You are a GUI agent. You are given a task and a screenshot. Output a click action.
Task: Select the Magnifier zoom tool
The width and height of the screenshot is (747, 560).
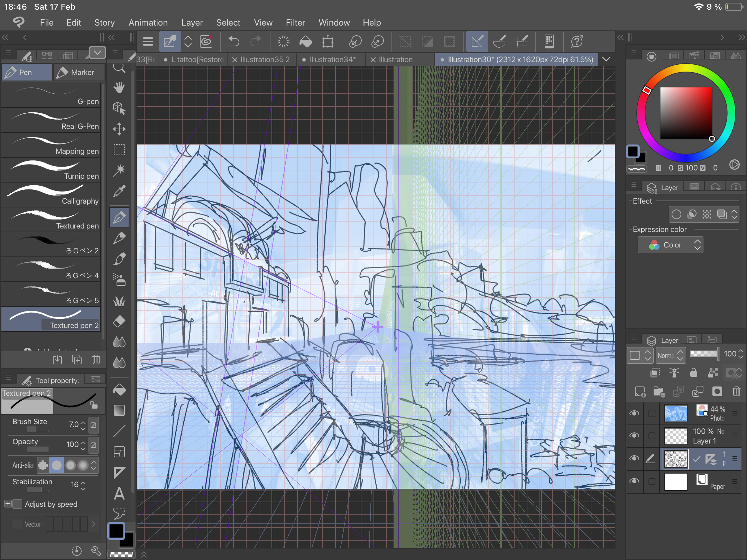click(119, 68)
